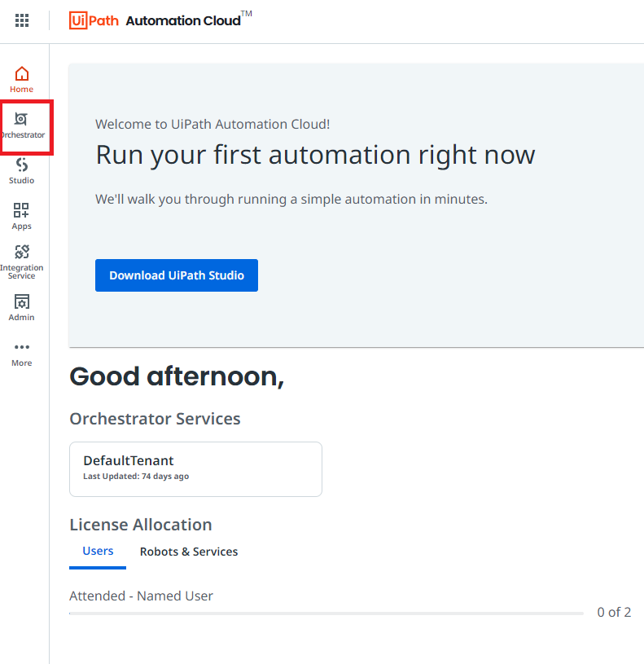
Task: Click the 'License Allocation' heading
Action: [141, 525]
